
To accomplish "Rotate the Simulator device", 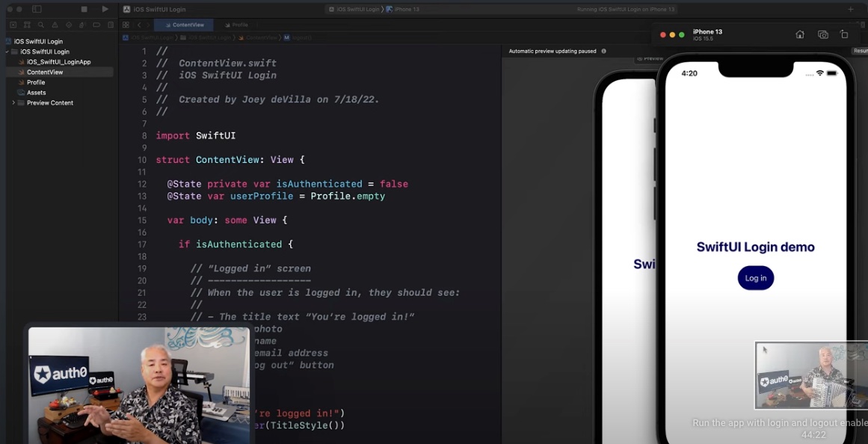I will click(844, 34).
